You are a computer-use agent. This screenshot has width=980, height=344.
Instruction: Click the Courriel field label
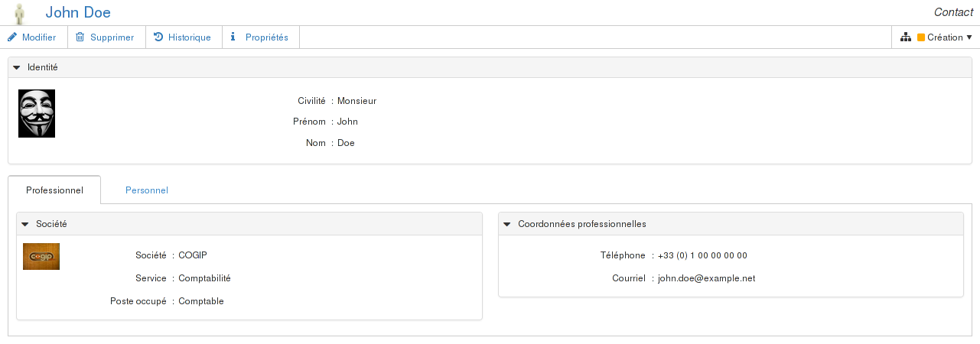[629, 278]
